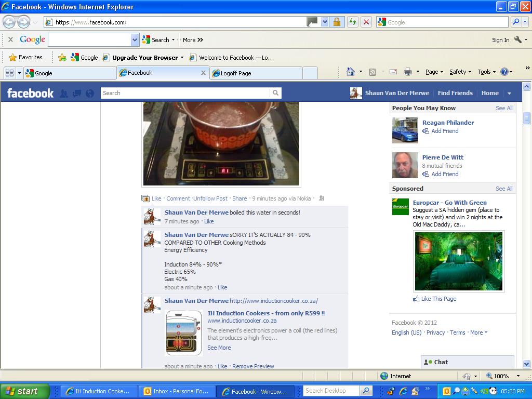Viewport: 532px width, 399px height.
Task: Click the Print toolbar icon
Action: [408, 72]
